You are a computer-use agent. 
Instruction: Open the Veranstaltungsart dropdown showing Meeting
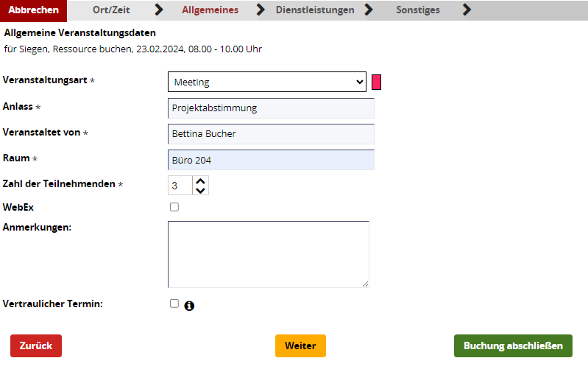[267, 82]
